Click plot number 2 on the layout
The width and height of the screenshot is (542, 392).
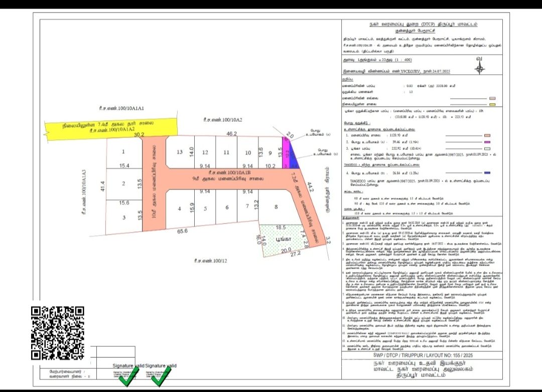click(x=123, y=183)
